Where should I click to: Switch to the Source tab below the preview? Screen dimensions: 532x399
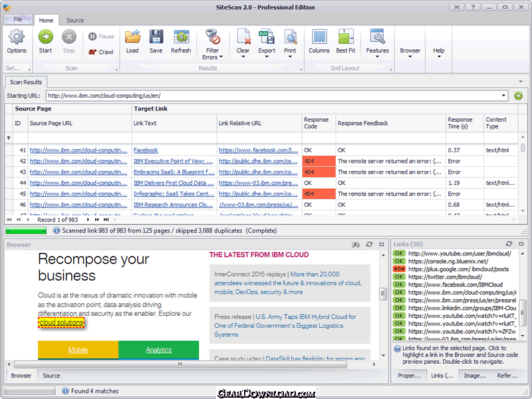(51, 376)
